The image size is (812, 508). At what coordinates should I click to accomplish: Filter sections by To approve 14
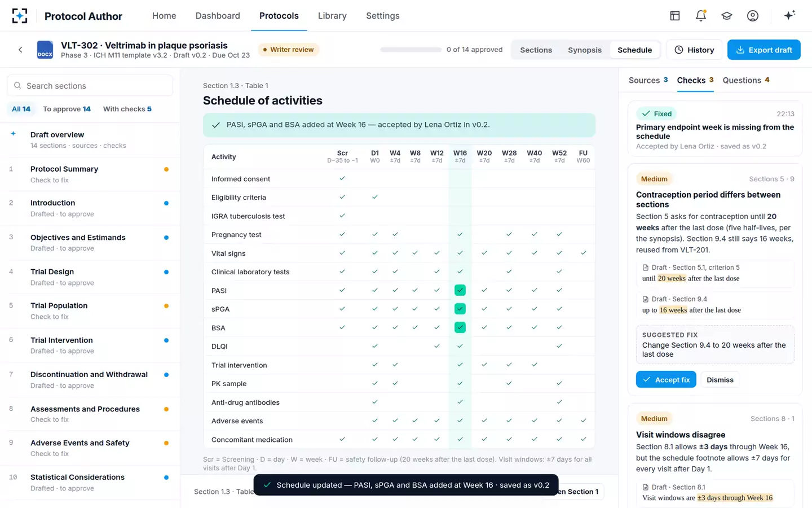click(x=67, y=109)
